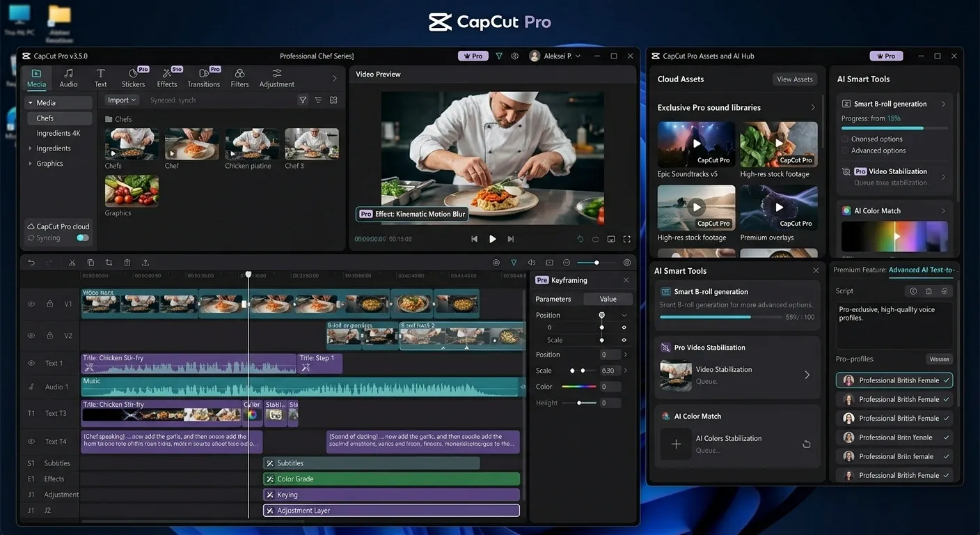The image size is (980, 535).
Task: Click the speaker icon in the timeline toolbar
Action: [x=532, y=263]
